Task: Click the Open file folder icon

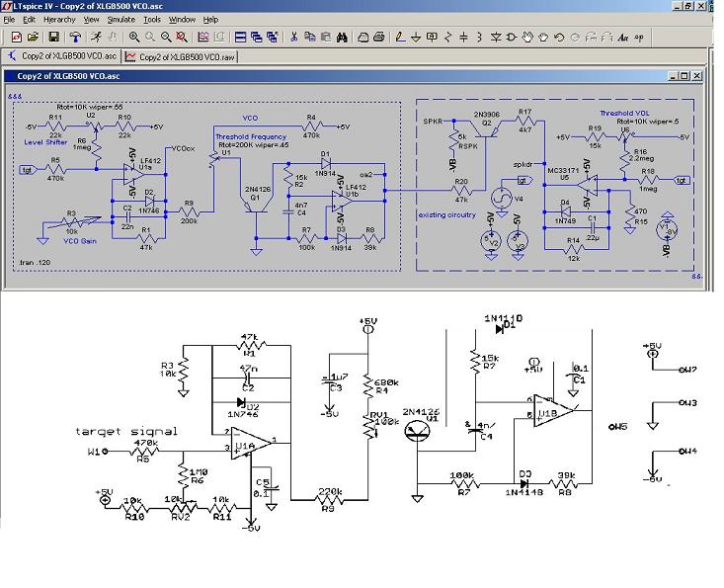Action: click(x=33, y=37)
